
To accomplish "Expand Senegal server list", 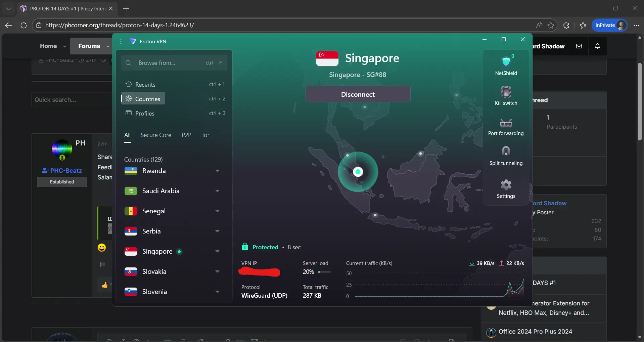I will pos(217,211).
